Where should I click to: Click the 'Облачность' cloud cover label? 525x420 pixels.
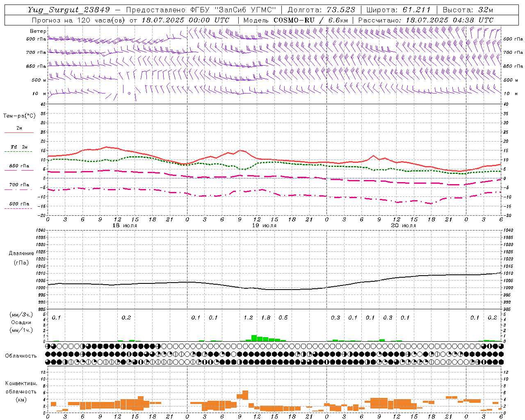[x=21, y=356]
